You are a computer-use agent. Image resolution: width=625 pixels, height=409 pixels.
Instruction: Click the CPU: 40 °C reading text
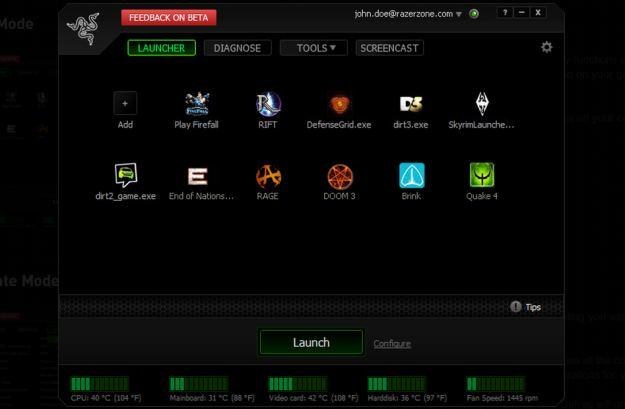click(106, 398)
